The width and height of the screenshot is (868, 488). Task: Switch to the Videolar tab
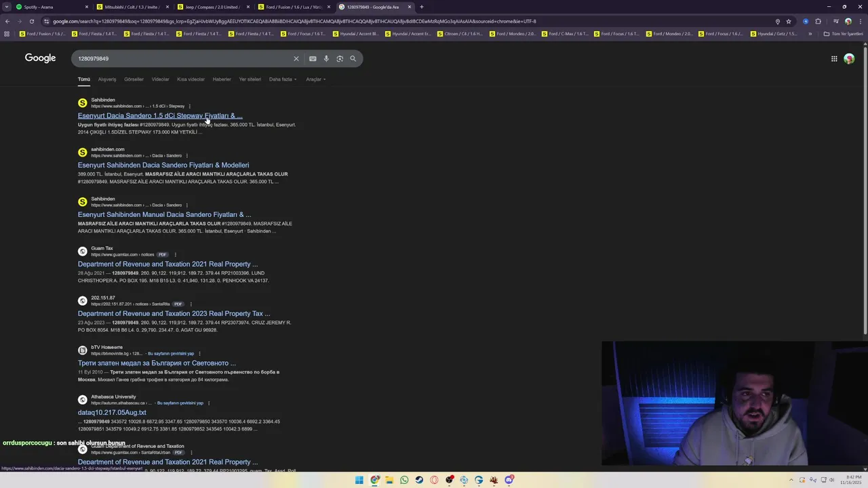161,79
